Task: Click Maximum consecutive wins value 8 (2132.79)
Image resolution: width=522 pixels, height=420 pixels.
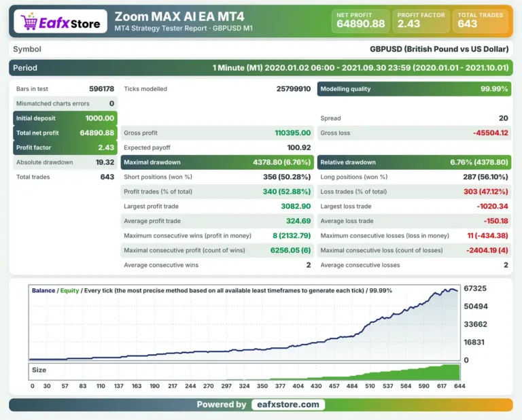Action: point(292,235)
